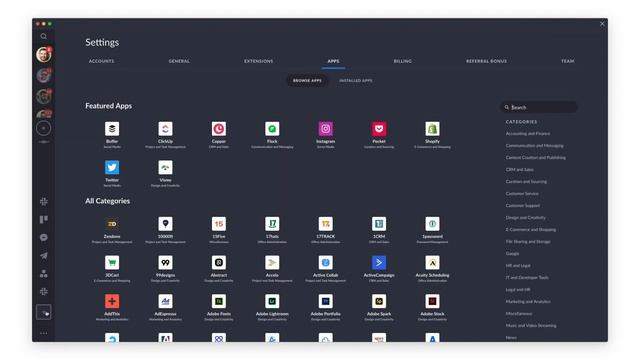Open the sidebar three-dots more menu
This screenshot has height=360, width=640.
click(x=44, y=333)
